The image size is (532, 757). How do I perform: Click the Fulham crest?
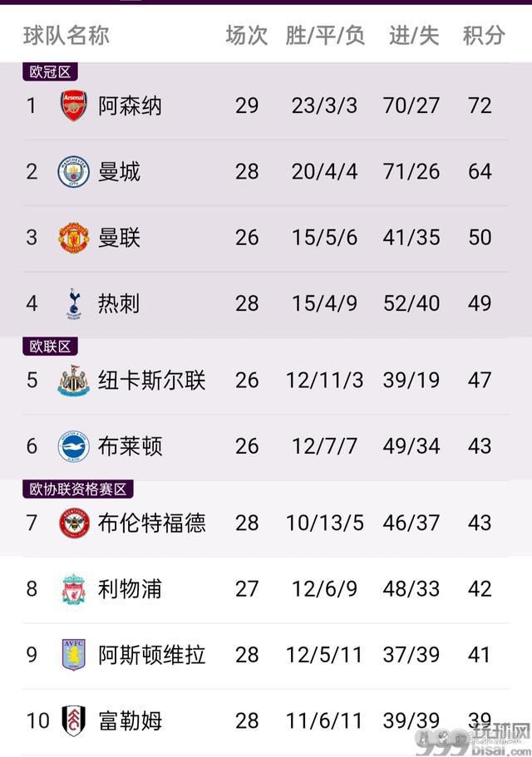[x=73, y=720]
